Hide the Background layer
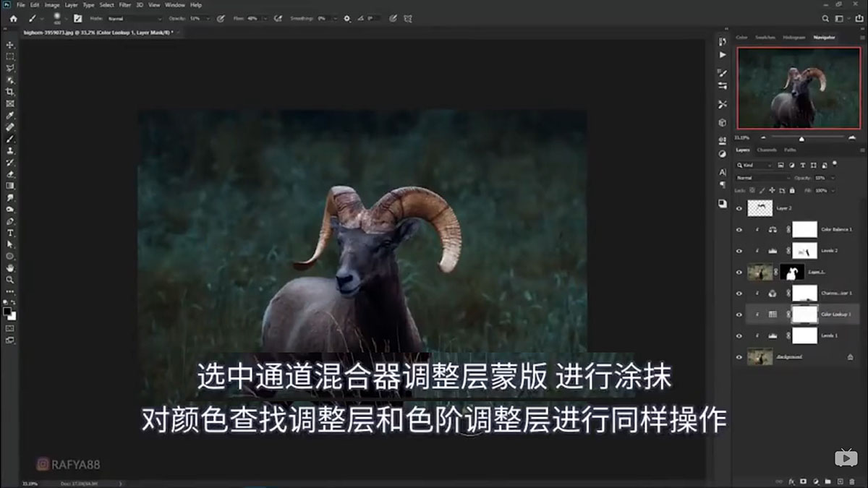 [739, 357]
